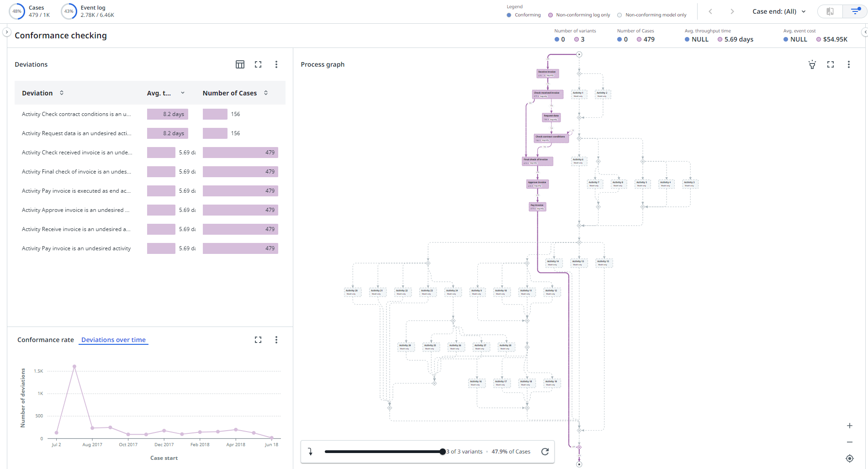Select the Activity Request data deviation row
Image resolution: width=868 pixels, height=469 pixels.
[76, 133]
